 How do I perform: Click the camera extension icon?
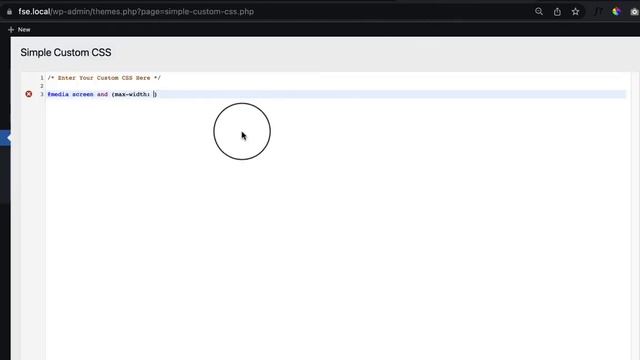click(x=635, y=12)
